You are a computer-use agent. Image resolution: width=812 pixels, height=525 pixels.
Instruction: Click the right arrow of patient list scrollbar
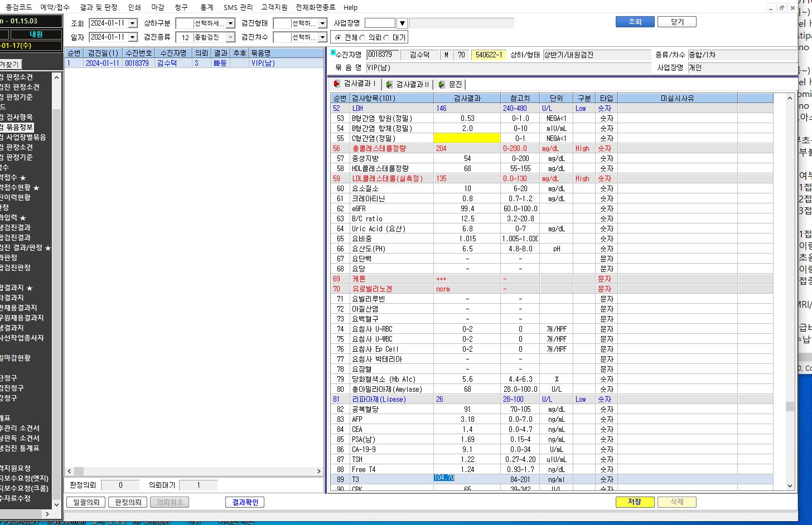[x=319, y=471]
